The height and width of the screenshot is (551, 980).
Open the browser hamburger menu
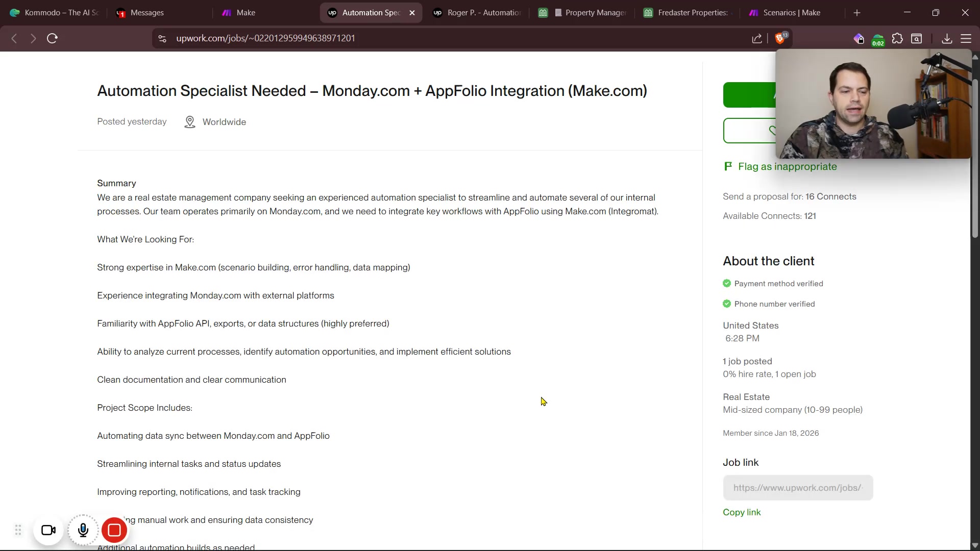966,38
